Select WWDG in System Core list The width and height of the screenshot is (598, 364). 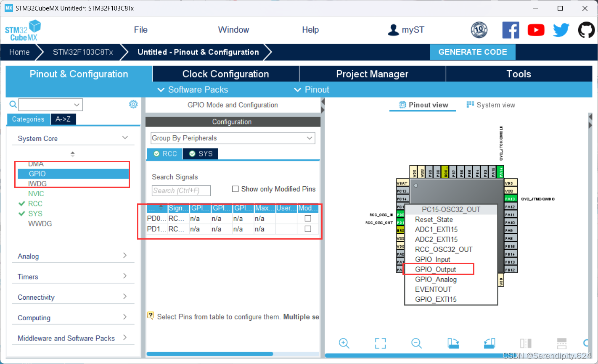40,224
